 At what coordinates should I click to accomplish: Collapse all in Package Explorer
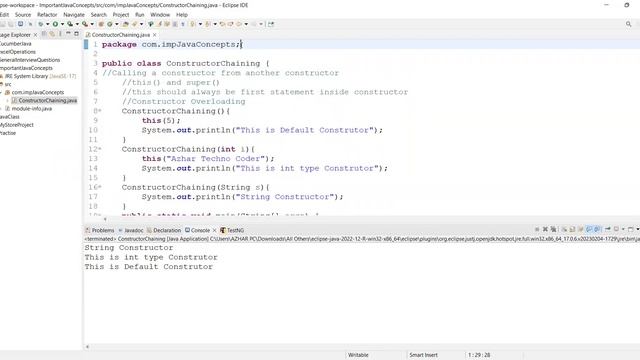coord(44,34)
